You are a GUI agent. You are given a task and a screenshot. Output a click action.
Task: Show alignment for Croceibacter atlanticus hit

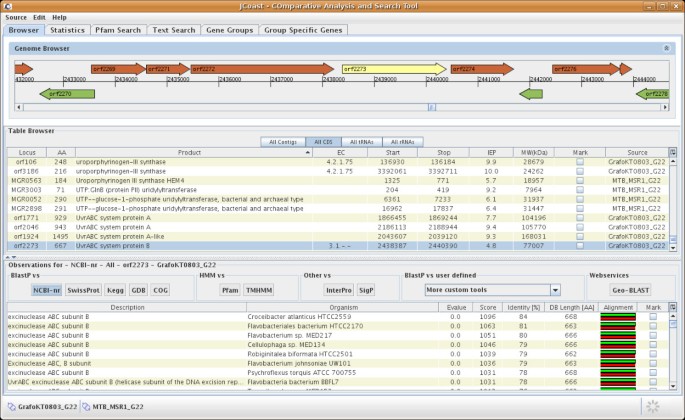pos(618,317)
